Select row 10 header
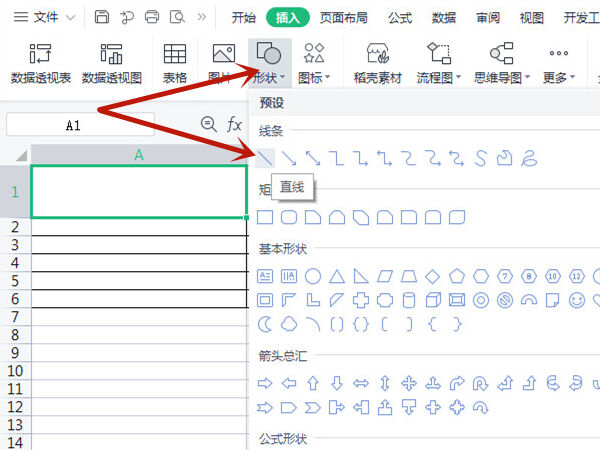Image resolution: width=600 pixels, height=450 pixels. pyautogui.click(x=15, y=371)
